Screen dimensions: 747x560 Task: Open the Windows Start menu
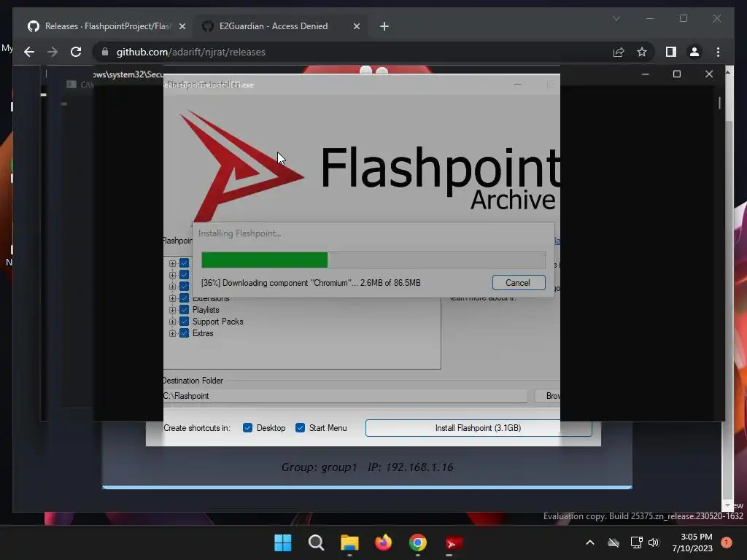click(282, 542)
